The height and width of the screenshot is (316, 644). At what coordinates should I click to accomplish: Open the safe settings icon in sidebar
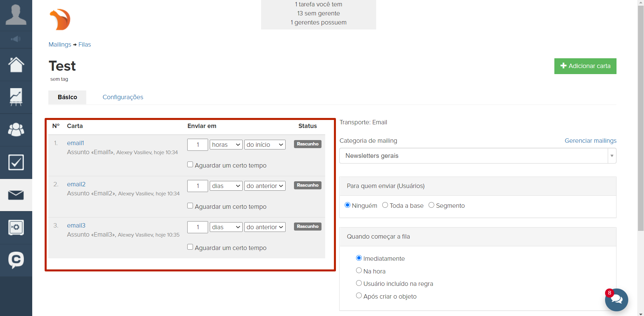(x=16, y=228)
